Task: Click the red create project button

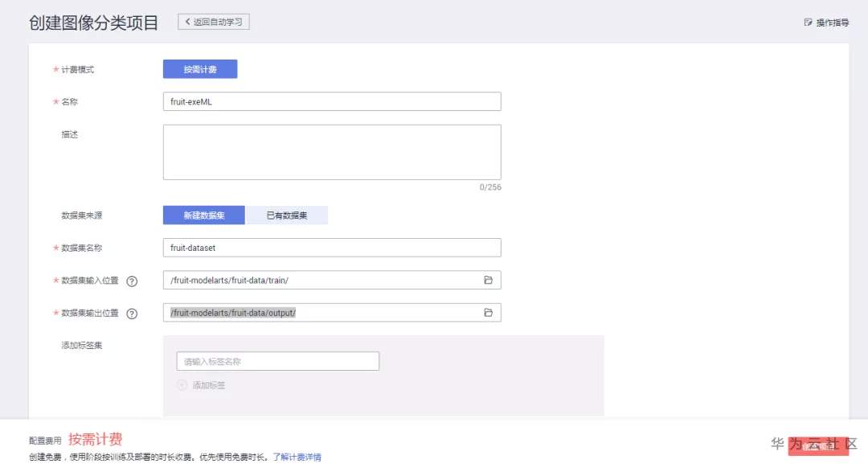Action: tap(818, 446)
